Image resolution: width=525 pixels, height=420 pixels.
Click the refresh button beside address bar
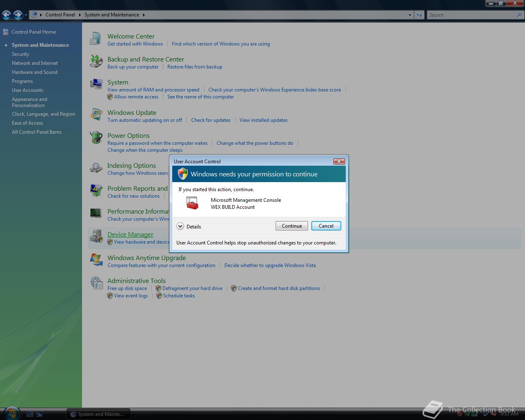(419, 15)
